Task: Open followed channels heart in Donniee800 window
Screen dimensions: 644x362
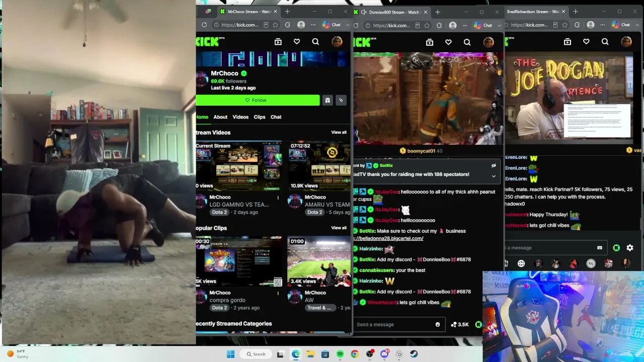Action: (448, 42)
